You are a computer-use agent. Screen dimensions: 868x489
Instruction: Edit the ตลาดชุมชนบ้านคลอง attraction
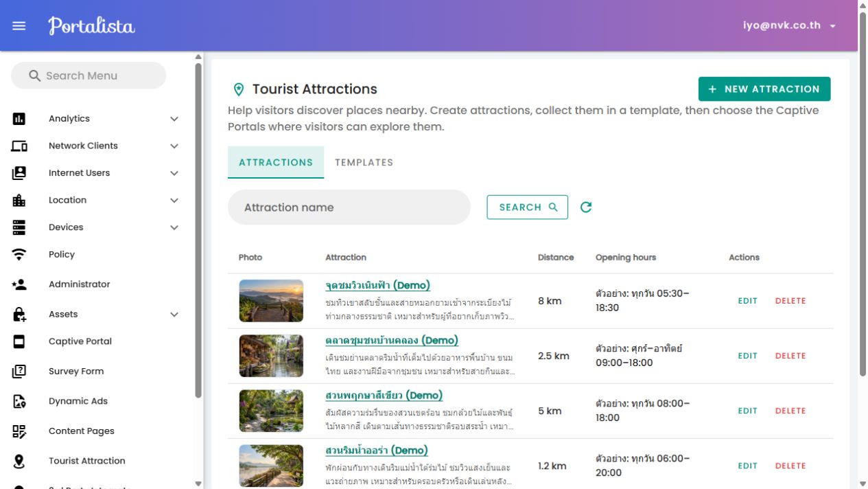tap(747, 356)
